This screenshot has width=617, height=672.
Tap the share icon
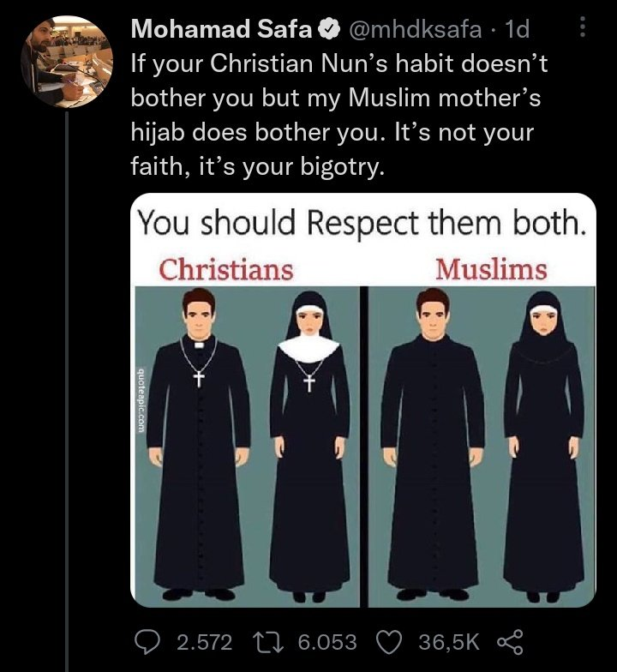tap(510, 641)
